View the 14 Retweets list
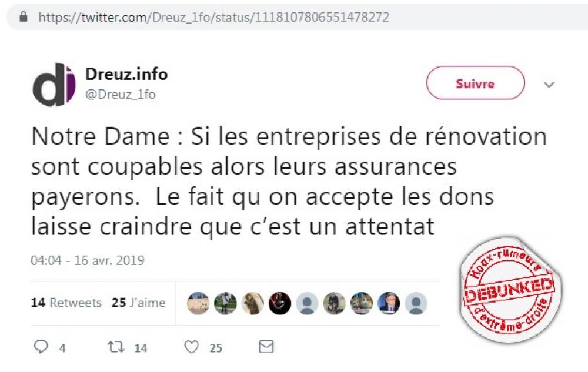Image resolution: width=588 pixels, height=372 pixels. 66,303
